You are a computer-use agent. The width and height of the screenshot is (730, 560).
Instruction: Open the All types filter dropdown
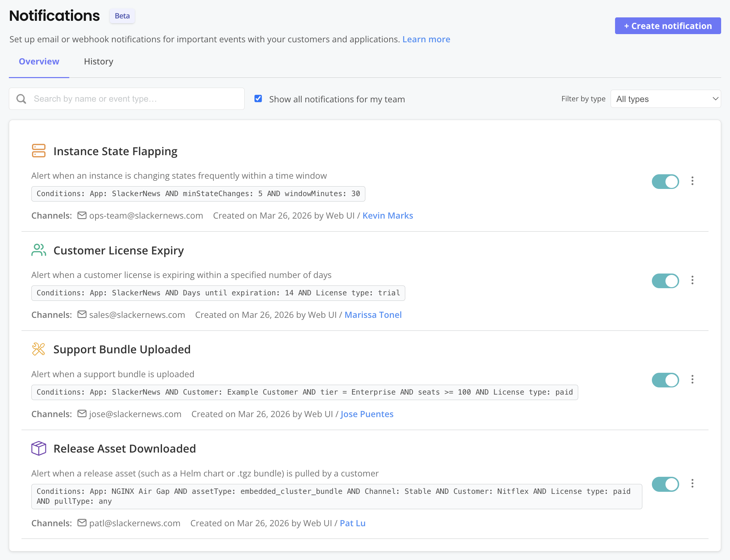666,99
